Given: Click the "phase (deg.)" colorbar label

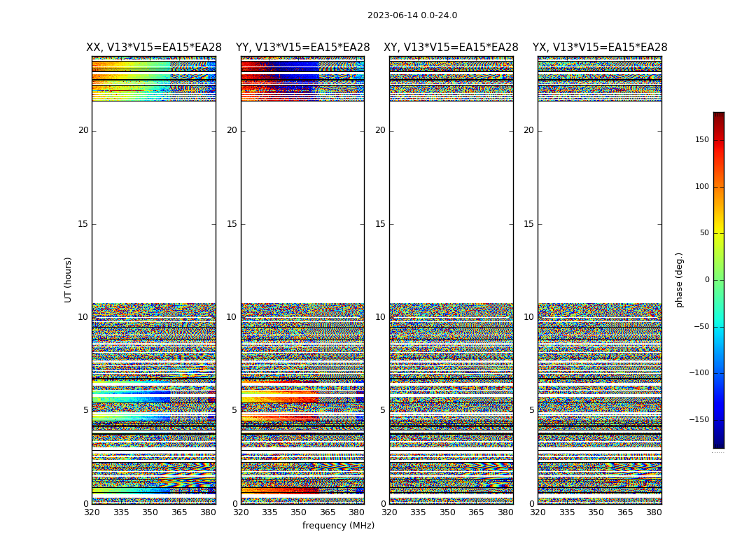Looking at the screenshot, I should tap(679, 280).
